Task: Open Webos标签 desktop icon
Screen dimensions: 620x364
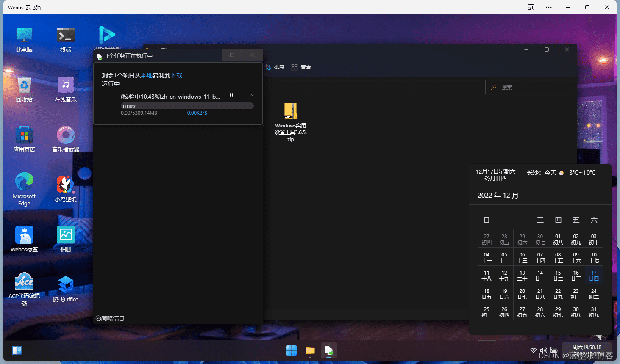Action: tap(24, 239)
